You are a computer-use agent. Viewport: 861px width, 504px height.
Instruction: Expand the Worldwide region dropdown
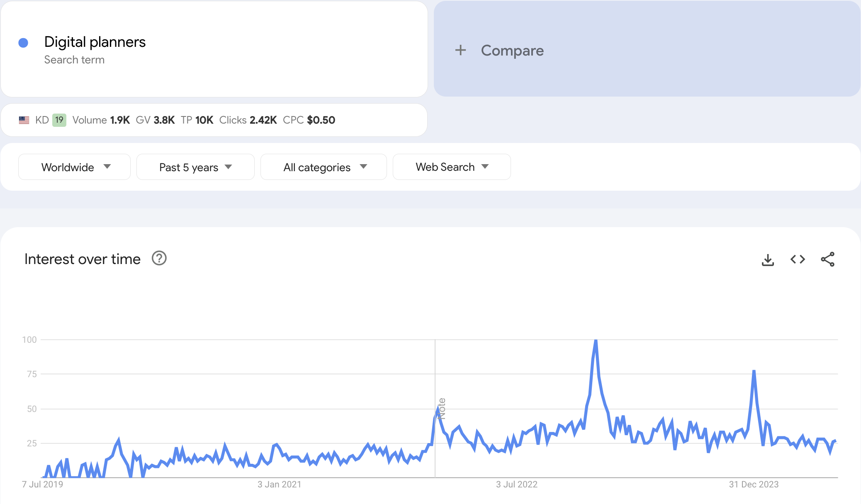click(x=75, y=167)
